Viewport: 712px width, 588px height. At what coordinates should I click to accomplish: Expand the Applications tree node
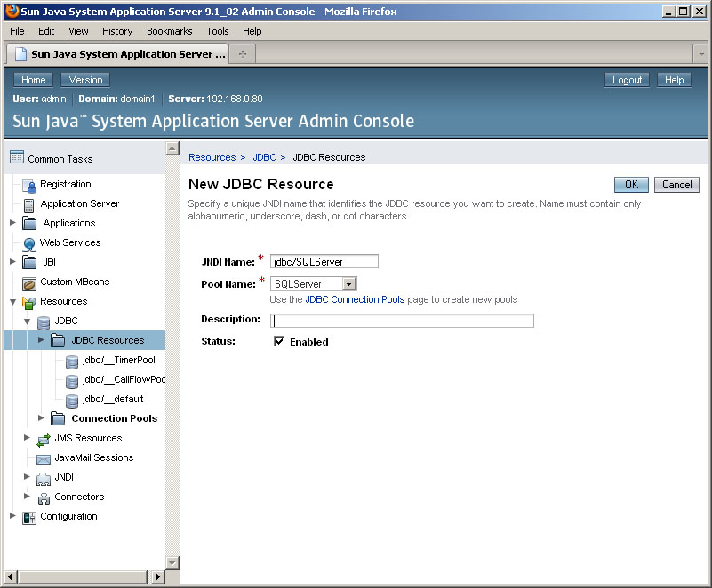pyautogui.click(x=12, y=222)
